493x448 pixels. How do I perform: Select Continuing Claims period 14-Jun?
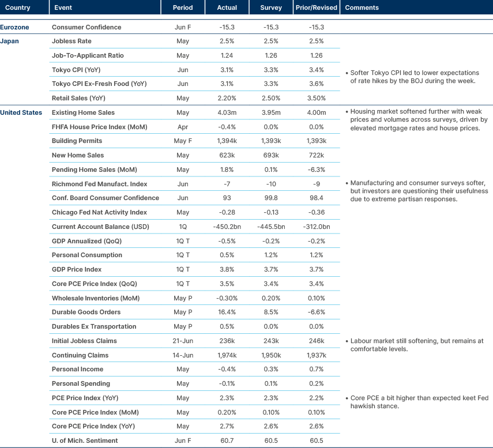[x=183, y=355]
